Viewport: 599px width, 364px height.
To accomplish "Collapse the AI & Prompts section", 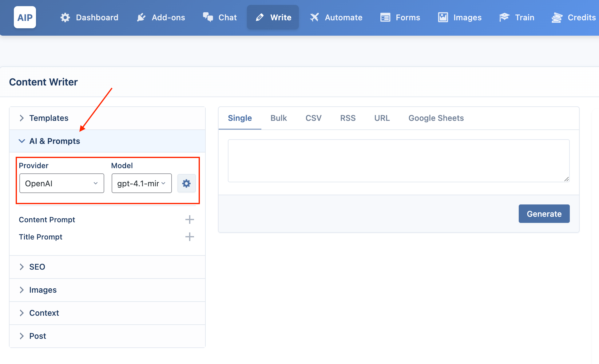I will pos(107,141).
